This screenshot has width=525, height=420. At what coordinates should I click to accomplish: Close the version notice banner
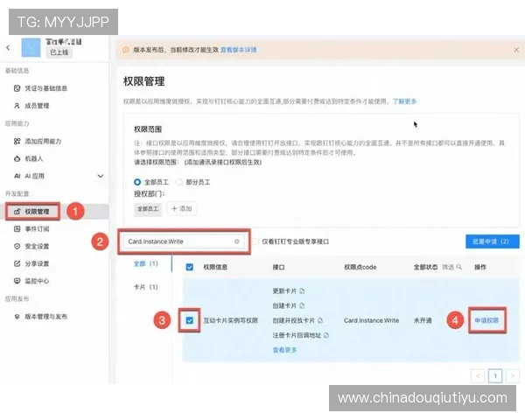point(516,50)
